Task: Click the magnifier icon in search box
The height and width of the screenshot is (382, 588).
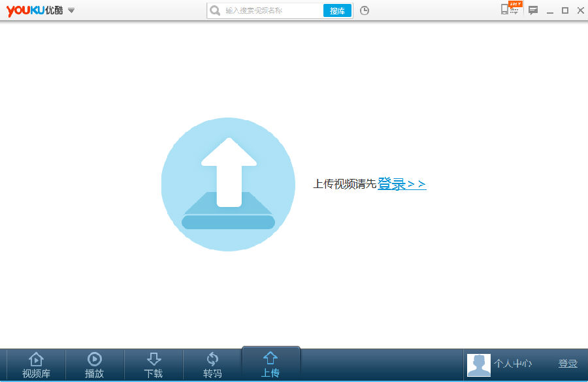Action: pyautogui.click(x=215, y=10)
